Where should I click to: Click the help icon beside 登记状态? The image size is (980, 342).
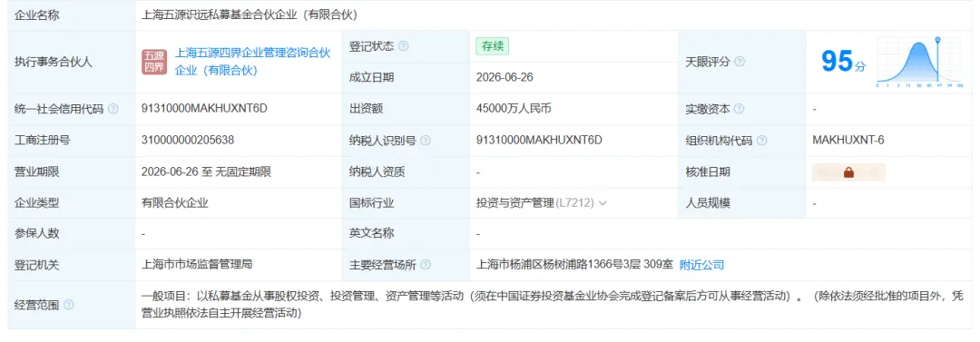point(404,46)
